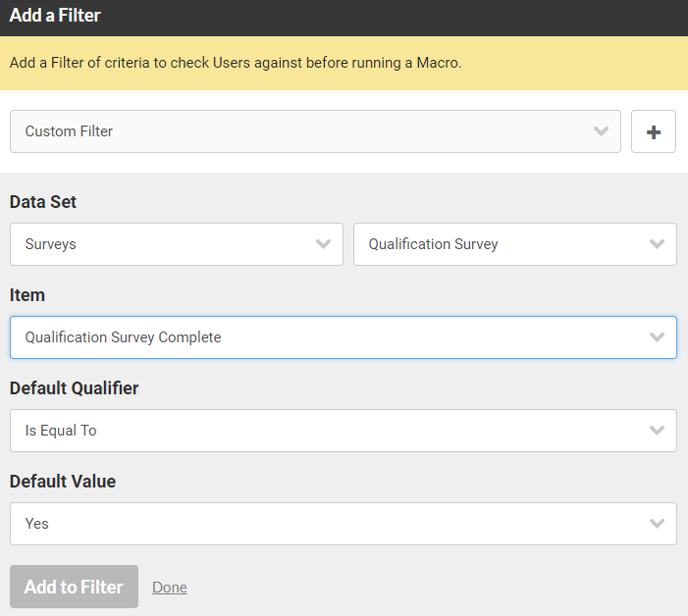Click the Default Qualifier label
Image resolution: width=688 pixels, height=616 pixels.
coord(75,388)
